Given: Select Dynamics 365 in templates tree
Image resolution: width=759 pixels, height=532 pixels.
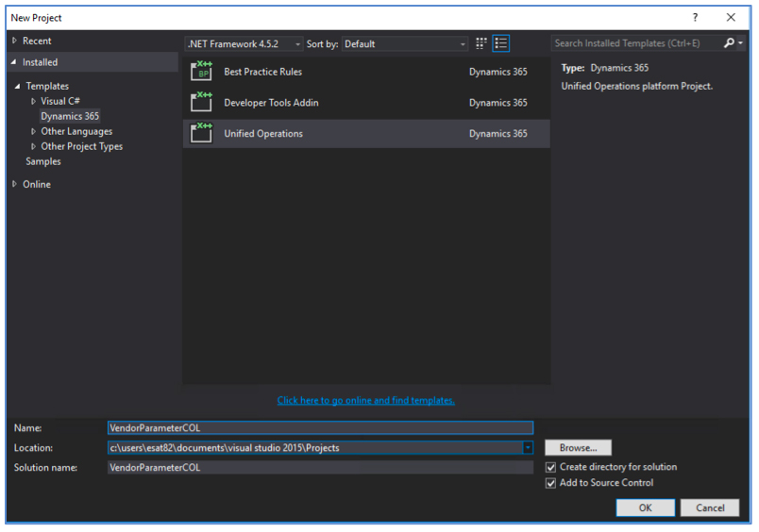Looking at the screenshot, I should [70, 116].
